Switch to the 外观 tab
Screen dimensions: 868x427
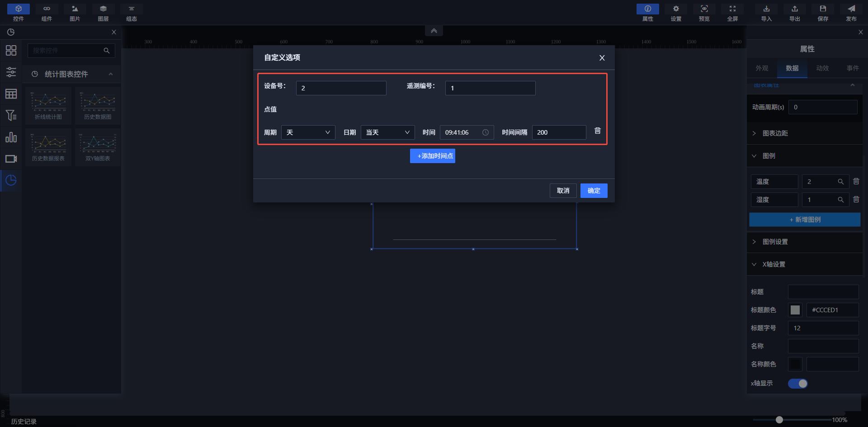[x=762, y=68]
